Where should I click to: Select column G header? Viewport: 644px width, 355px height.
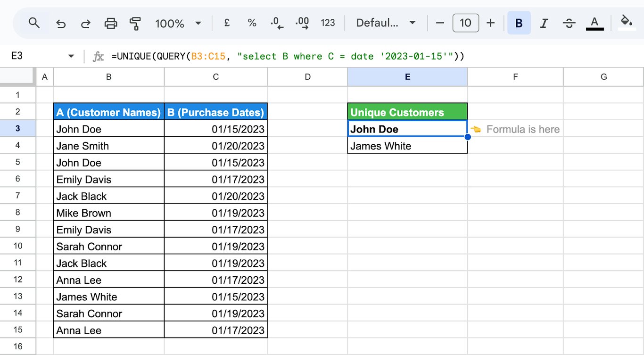tap(603, 77)
